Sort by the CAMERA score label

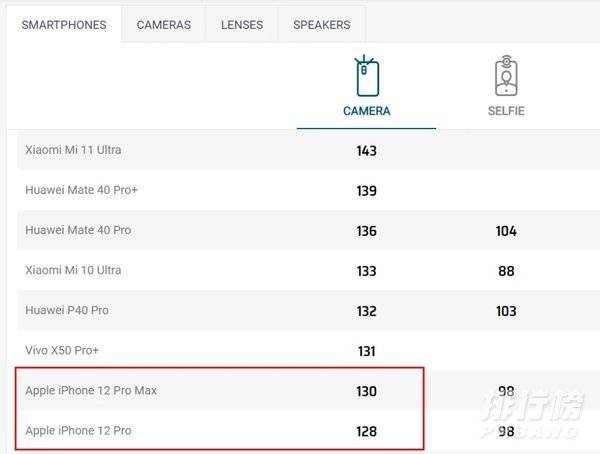367,111
